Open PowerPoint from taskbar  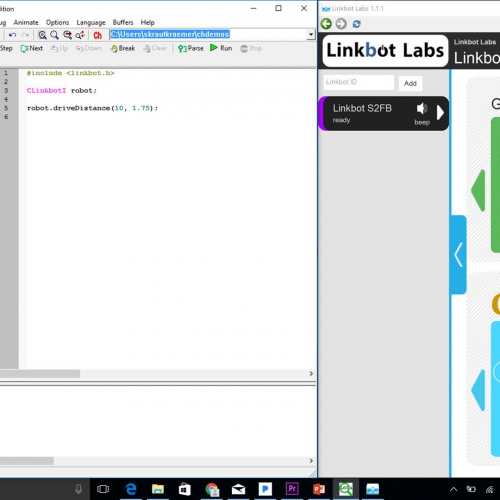pos(319,489)
